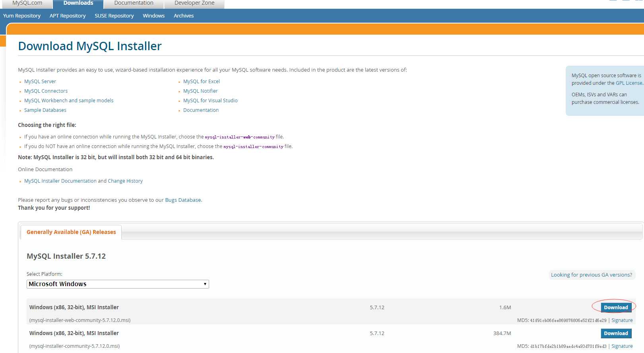644x353 pixels.
Task: Open the Bugs Database link
Action: click(x=183, y=200)
